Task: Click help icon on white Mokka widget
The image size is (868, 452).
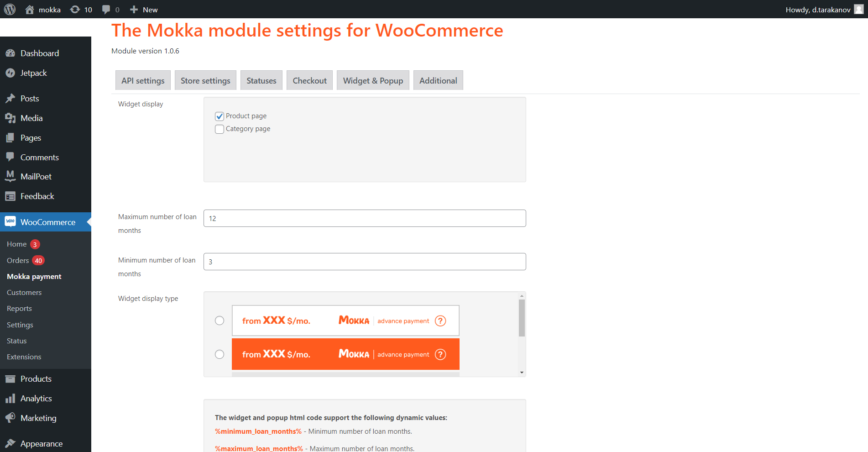Action: [x=440, y=321]
